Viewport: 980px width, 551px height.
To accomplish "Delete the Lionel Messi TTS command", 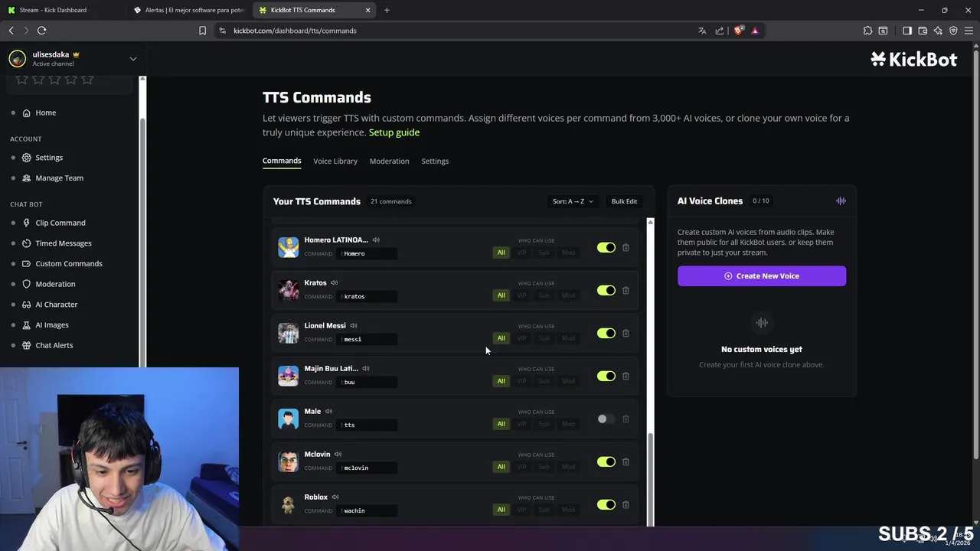I will coord(626,334).
